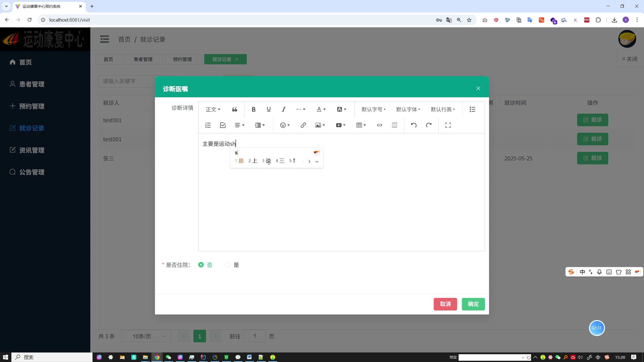The width and height of the screenshot is (644, 362).
Task: Expand the more text styles ellipsis dropdown
Action: [301, 109]
